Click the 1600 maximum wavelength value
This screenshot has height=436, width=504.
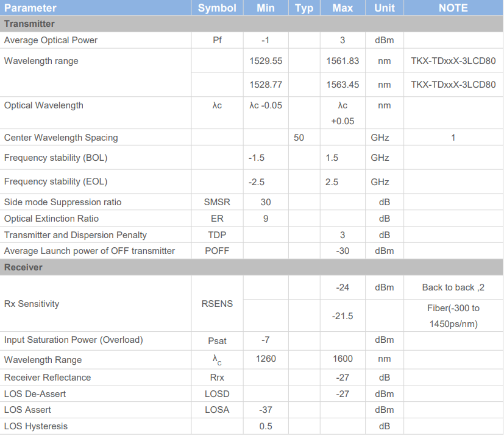tap(343, 359)
